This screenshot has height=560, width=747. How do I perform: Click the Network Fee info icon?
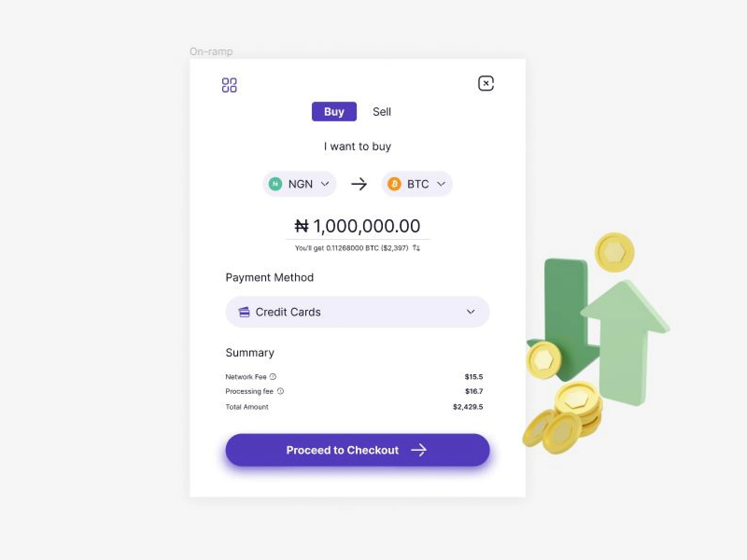coord(273,376)
